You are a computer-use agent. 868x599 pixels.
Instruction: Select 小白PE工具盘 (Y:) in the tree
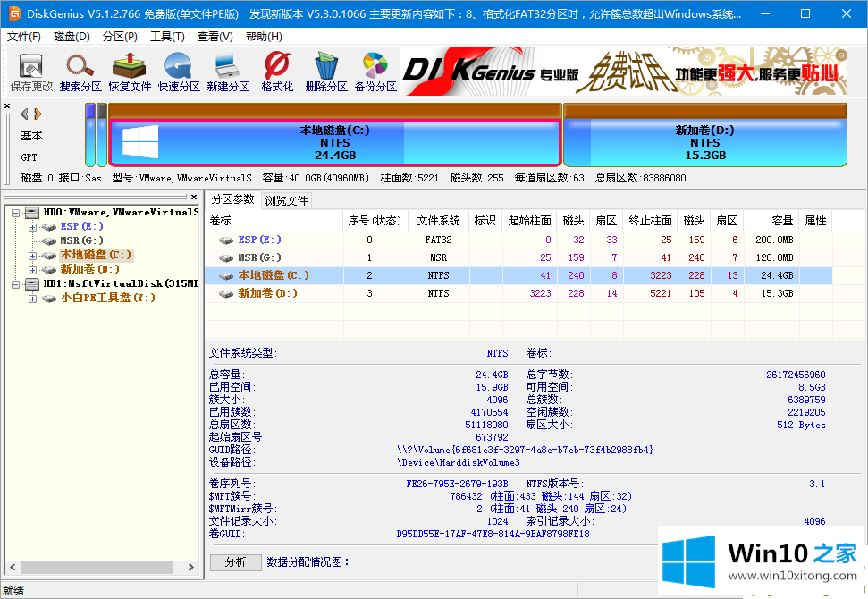[x=107, y=298]
